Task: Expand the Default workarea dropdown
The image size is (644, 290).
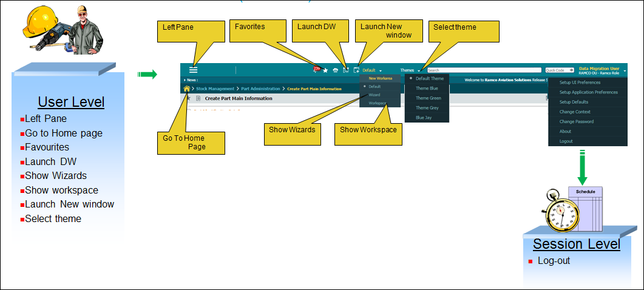Action: (x=381, y=71)
